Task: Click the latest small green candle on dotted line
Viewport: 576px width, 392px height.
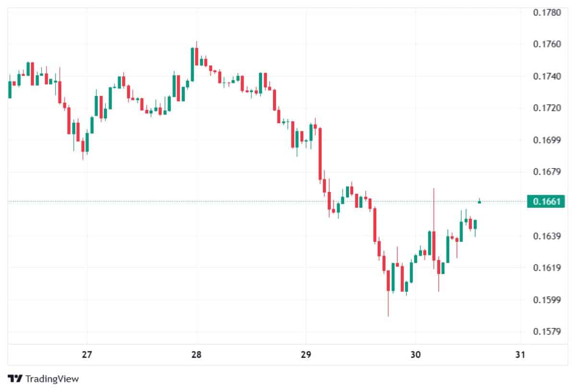Action: pyautogui.click(x=479, y=202)
